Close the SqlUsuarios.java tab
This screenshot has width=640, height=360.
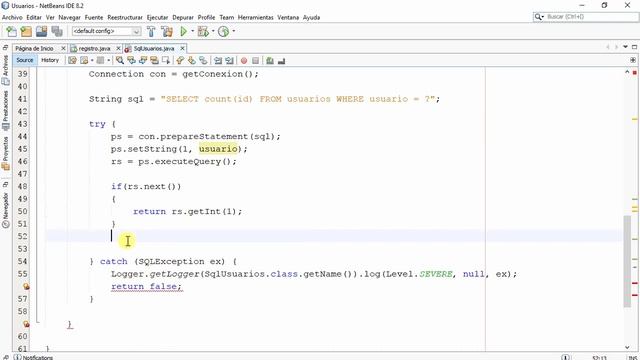(x=182, y=48)
